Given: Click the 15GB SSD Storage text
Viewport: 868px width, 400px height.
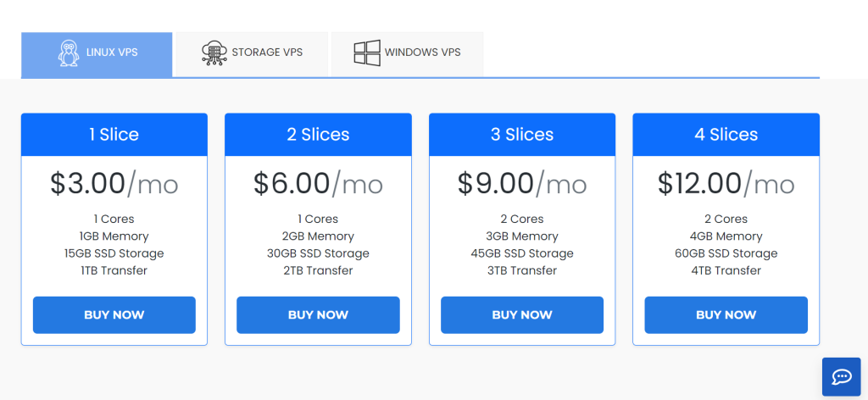Looking at the screenshot, I should click(114, 253).
